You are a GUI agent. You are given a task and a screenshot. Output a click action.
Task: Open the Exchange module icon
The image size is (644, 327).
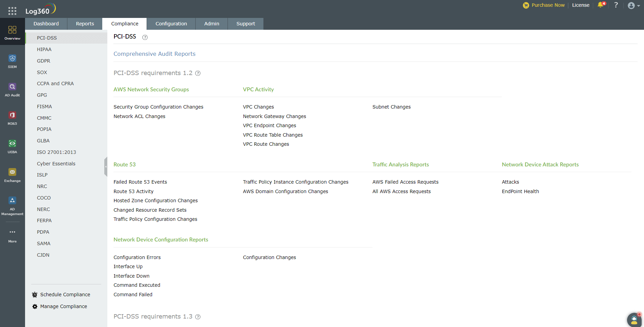pos(12,175)
